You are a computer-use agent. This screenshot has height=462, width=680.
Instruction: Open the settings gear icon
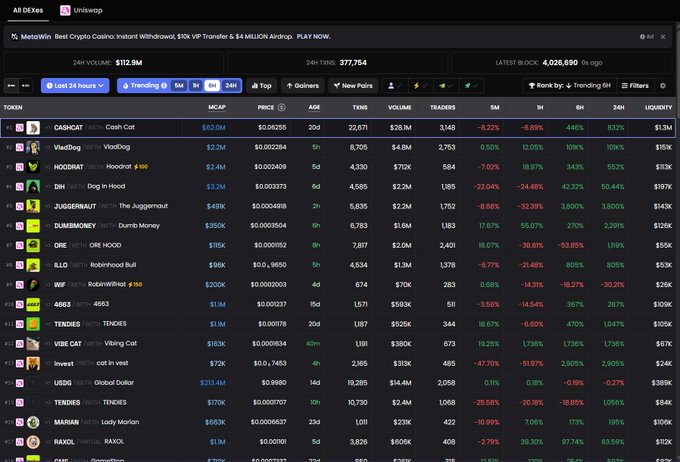coord(663,85)
